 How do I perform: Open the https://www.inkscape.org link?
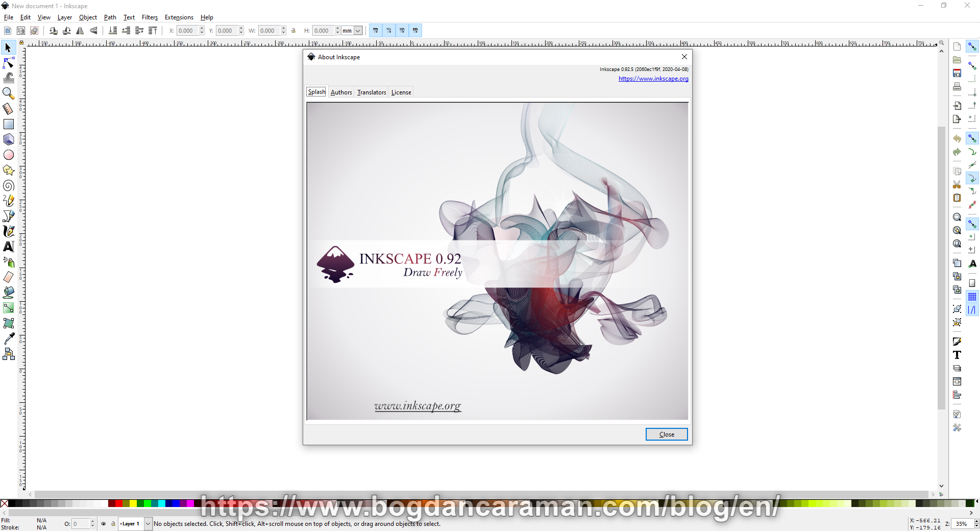click(x=653, y=79)
